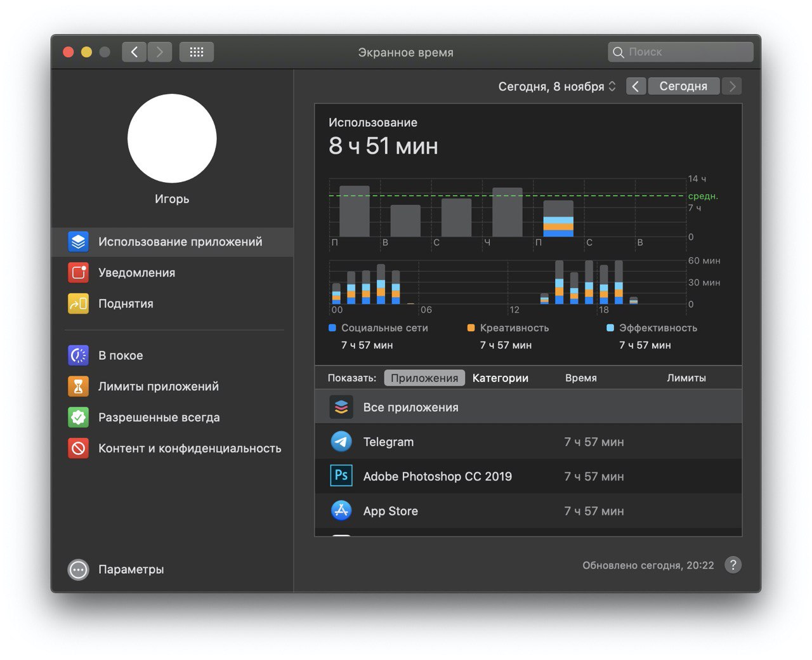The height and width of the screenshot is (660, 812).
Task: Click Креативность orange legend swatch
Action: [x=471, y=328]
